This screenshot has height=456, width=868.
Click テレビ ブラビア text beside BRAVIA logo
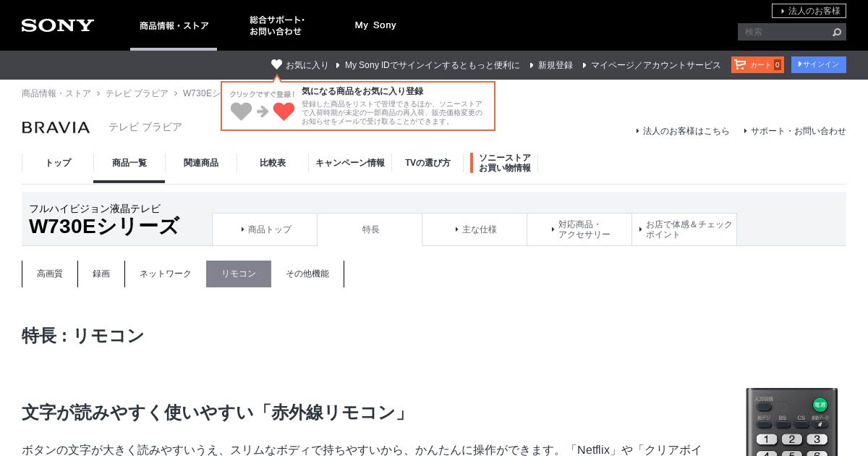click(145, 127)
